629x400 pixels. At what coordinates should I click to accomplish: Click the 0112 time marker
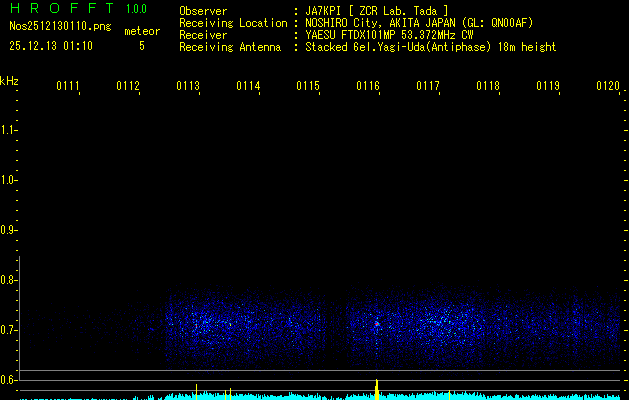[x=128, y=87]
